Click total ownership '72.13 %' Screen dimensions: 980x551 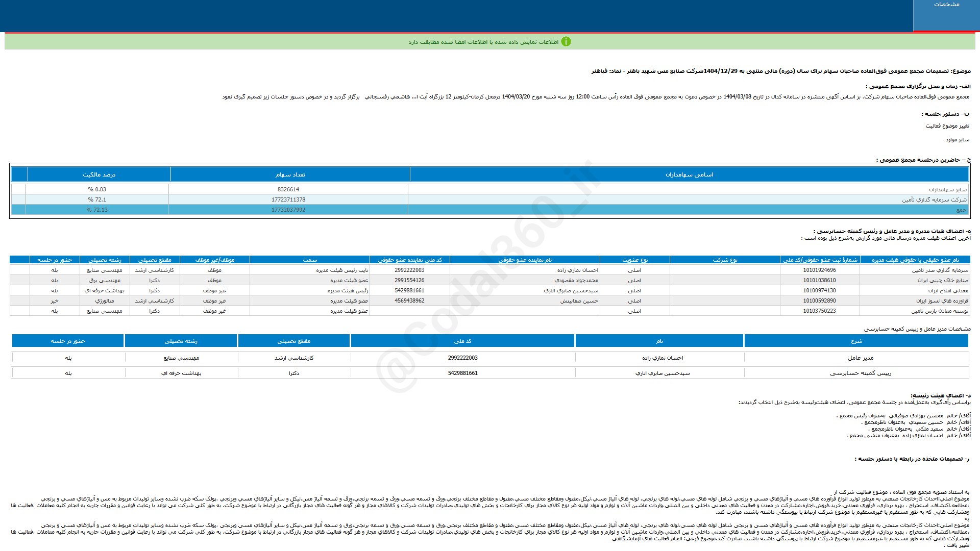(97, 210)
